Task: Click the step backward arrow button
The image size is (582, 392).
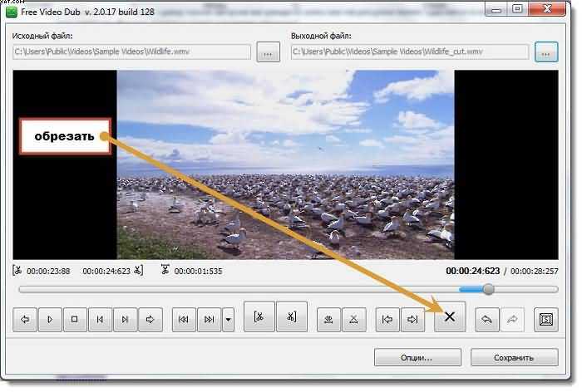Action: click(x=25, y=319)
